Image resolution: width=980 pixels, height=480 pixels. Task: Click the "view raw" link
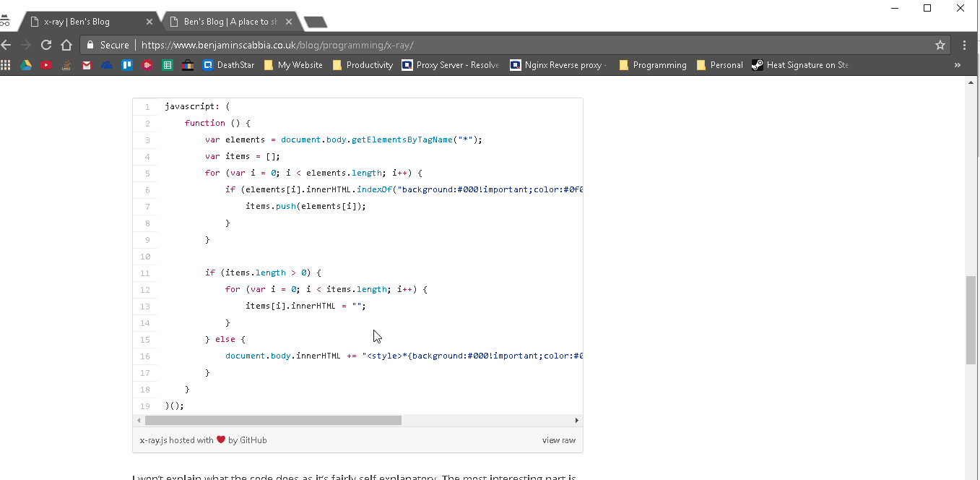click(558, 440)
